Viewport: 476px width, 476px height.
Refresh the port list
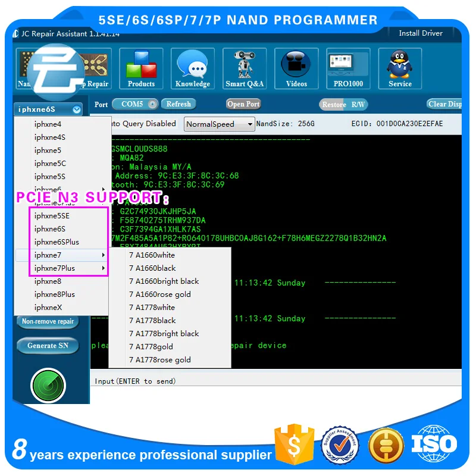(x=178, y=104)
